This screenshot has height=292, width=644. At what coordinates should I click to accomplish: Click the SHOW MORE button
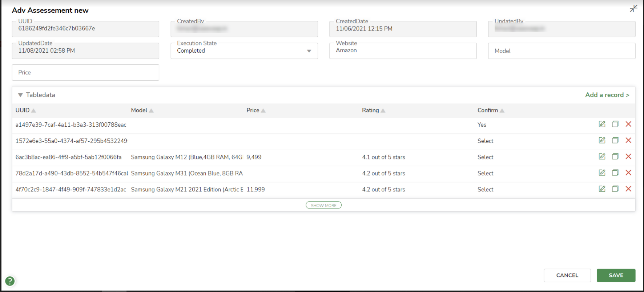point(323,205)
